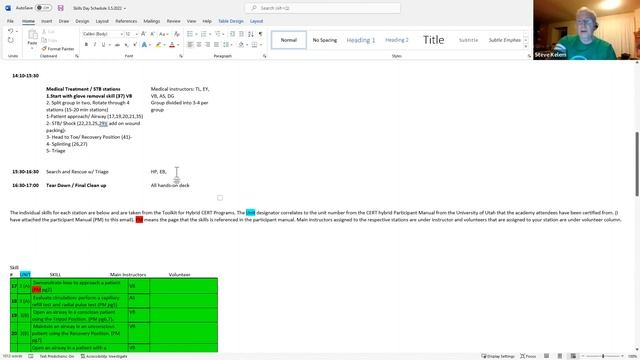Open the font size dropdown
The image size is (640, 360).
[x=136, y=34]
